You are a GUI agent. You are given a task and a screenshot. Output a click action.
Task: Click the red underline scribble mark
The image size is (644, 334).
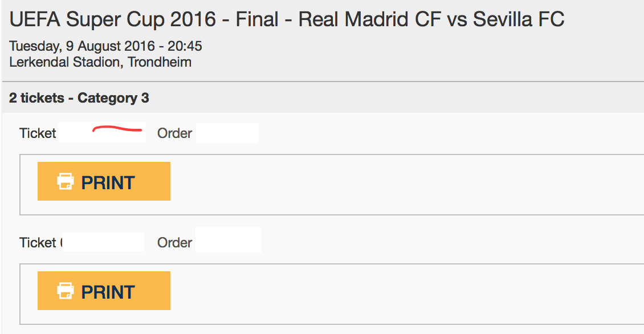117,129
